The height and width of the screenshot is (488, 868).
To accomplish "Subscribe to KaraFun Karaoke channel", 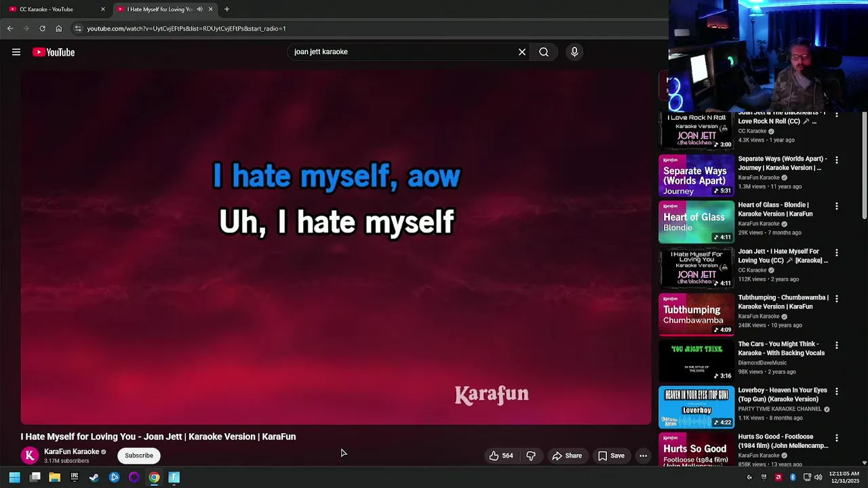I will point(139,455).
